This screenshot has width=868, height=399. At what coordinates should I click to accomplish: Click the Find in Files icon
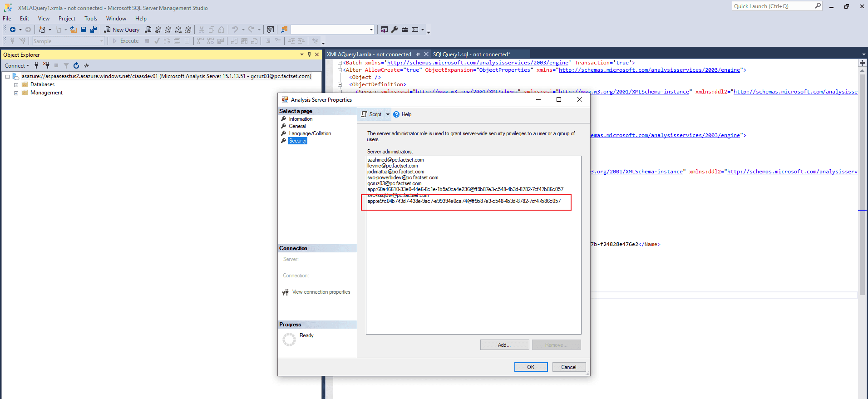click(284, 30)
